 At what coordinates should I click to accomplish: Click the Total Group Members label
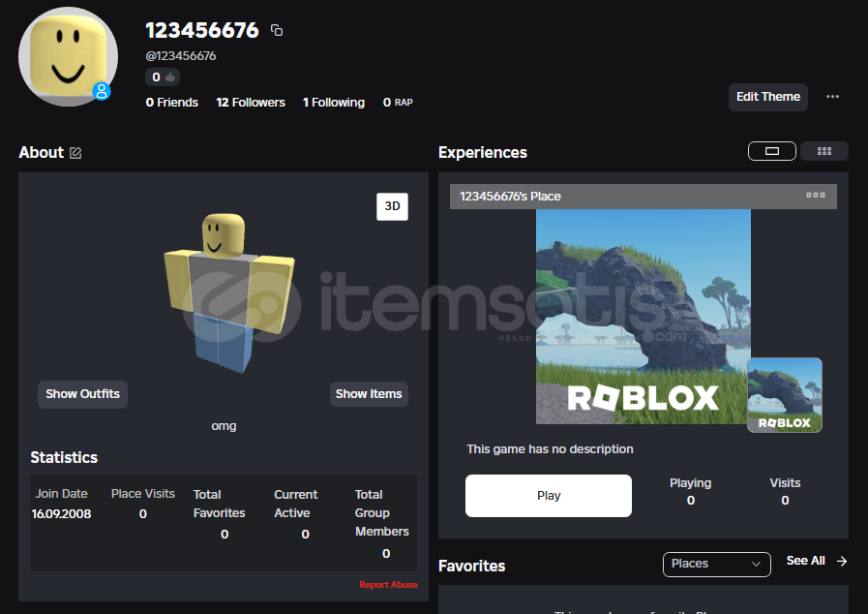point(382,512)
